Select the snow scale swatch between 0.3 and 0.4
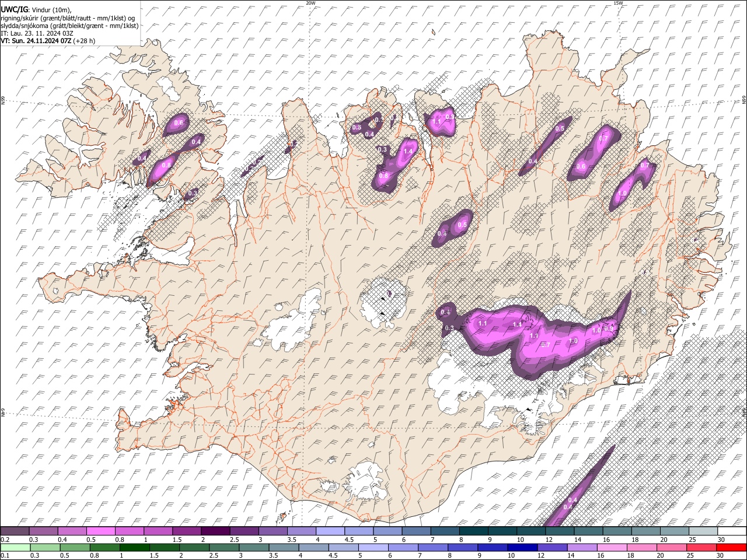Screen dimensions: 747x560 44,531
